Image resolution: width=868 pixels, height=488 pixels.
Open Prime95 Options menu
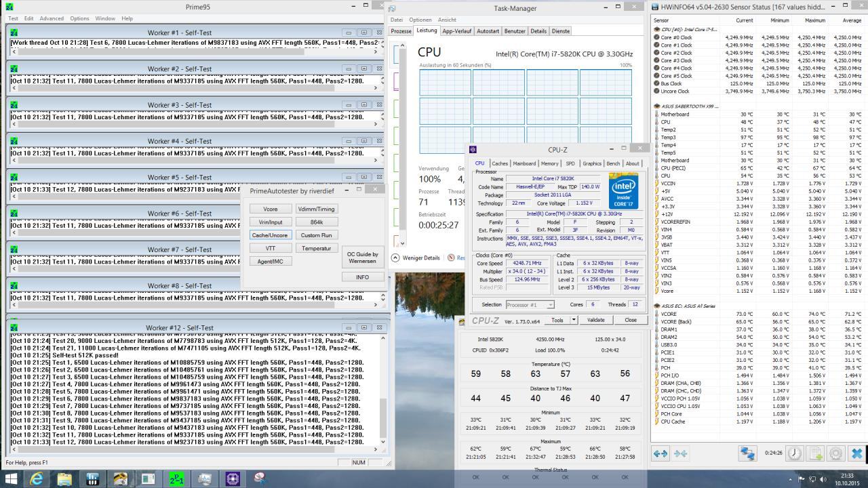(79, 18)
